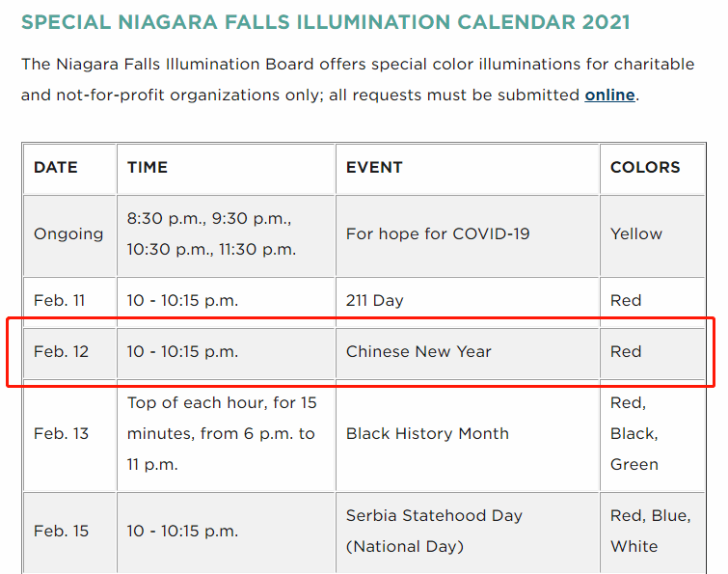728x574 pixels.
Task: Click the Red, Black, Green colors cell
Action: (x=634, y=434)
